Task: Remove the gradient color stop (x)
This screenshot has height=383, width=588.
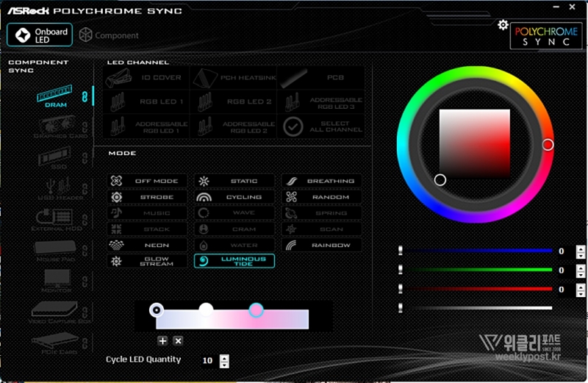Action: pyautogui.click(x=178, y=340)
